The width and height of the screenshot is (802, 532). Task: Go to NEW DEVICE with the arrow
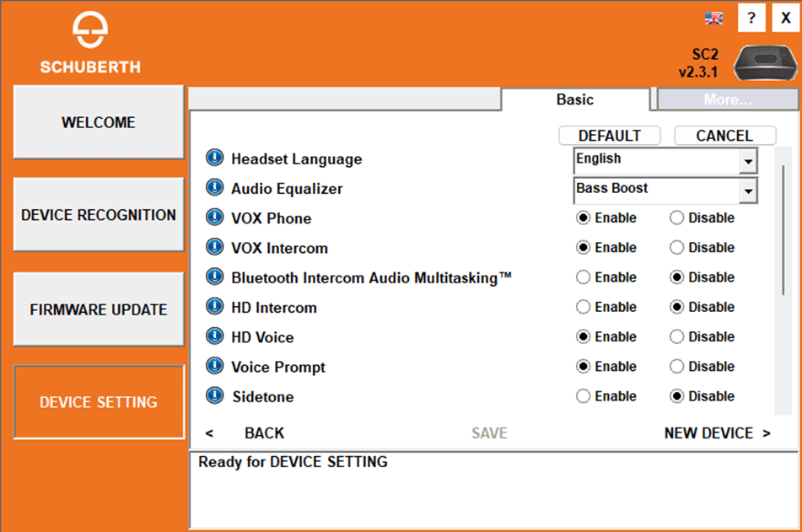pos(717,433)
